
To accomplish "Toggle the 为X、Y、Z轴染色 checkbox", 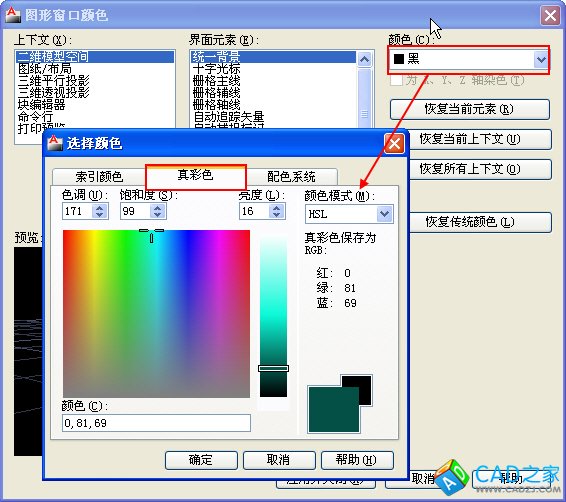I will [396, 80].
